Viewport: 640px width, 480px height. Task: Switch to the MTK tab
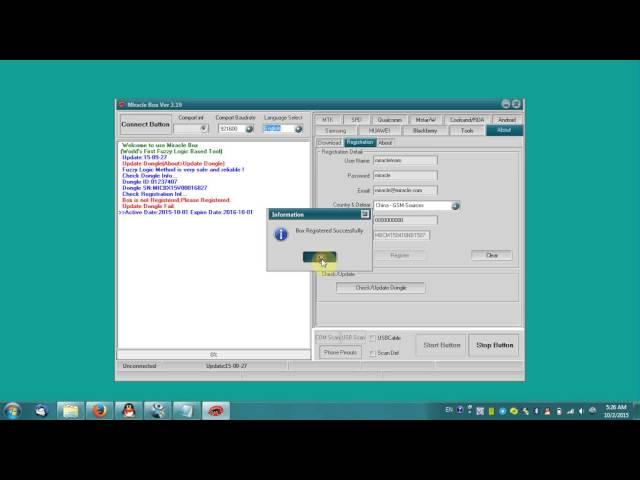coord(327,120)
